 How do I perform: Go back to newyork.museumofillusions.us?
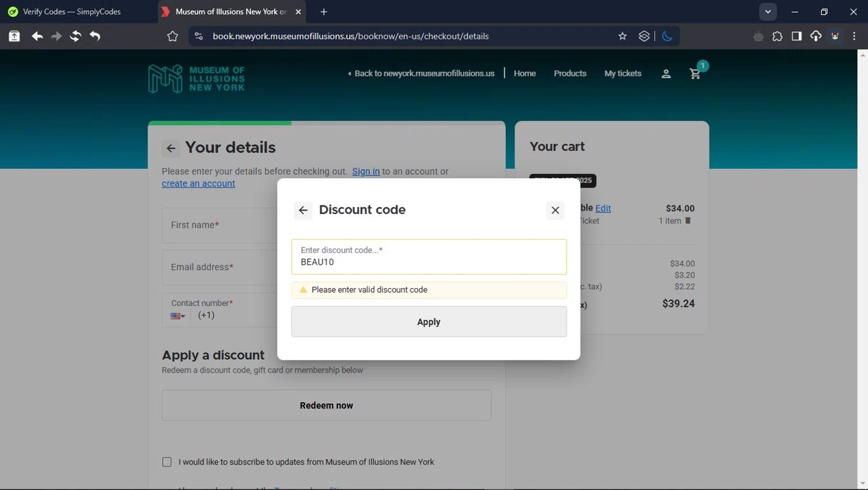click(421, 73)
